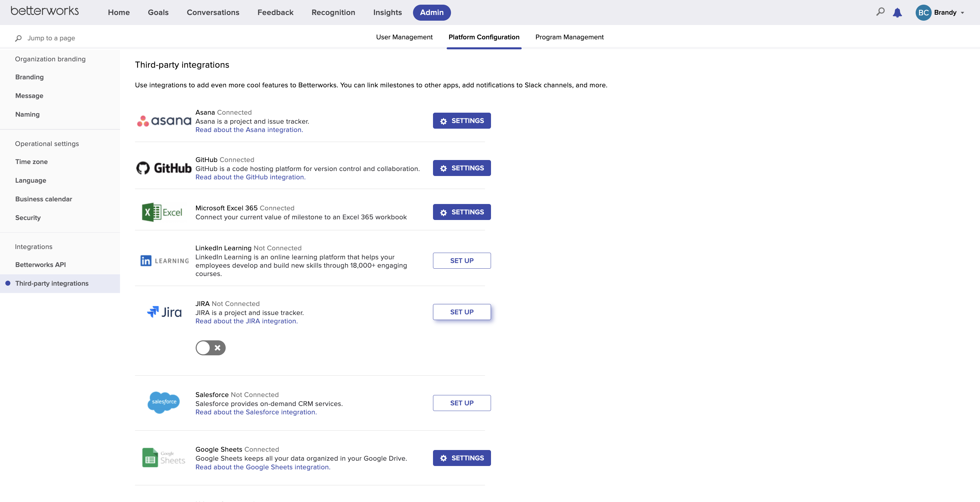Click the Google Sheets logo

tap(164, 458)
